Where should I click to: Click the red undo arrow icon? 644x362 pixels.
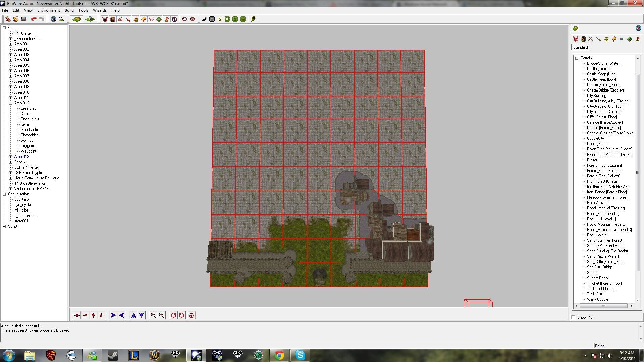click(34, 19)
